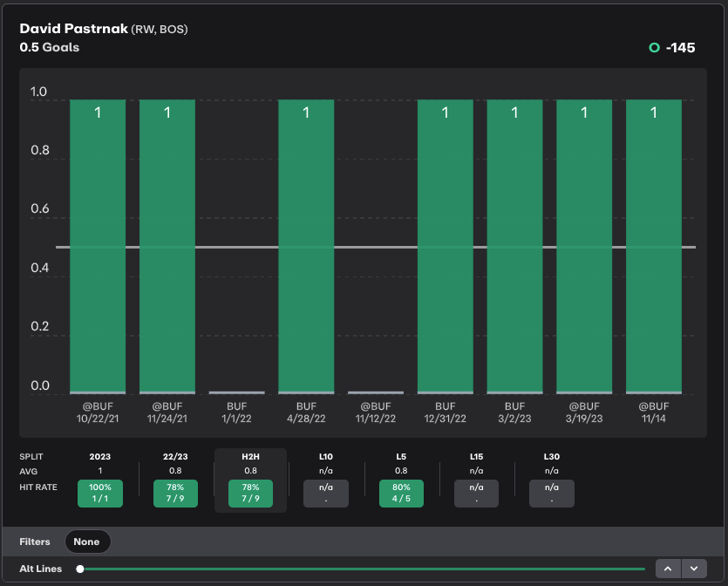The width and height of the screenshot is (728, 586).
Task: Select the L10 split n/a badge
Action: (326, 493)
